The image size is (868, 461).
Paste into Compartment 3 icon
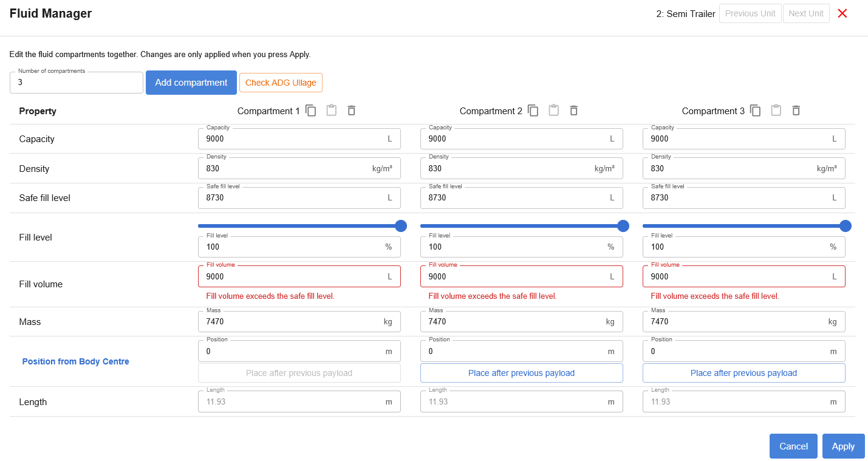[x=776, y=111]
